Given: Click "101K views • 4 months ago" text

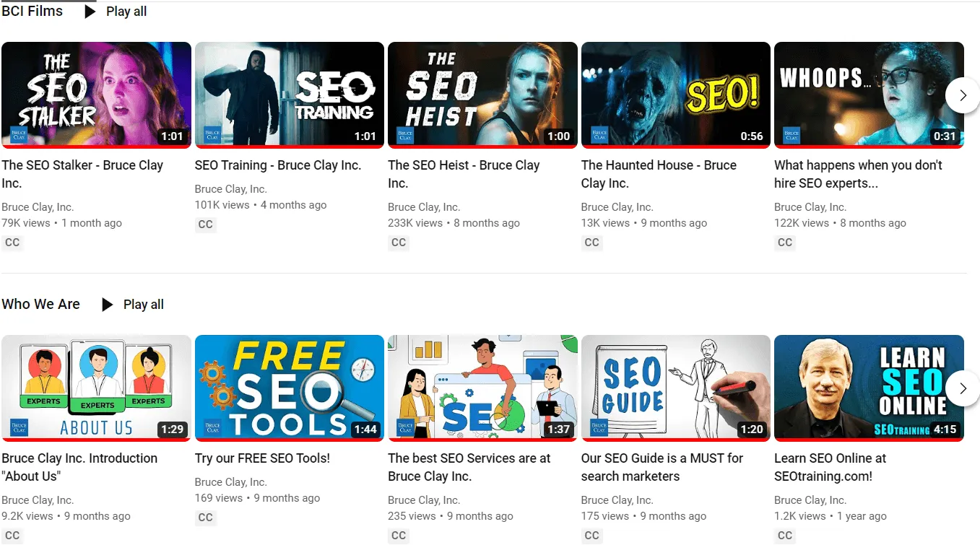Looking at the screenshot, I should 261,205.
